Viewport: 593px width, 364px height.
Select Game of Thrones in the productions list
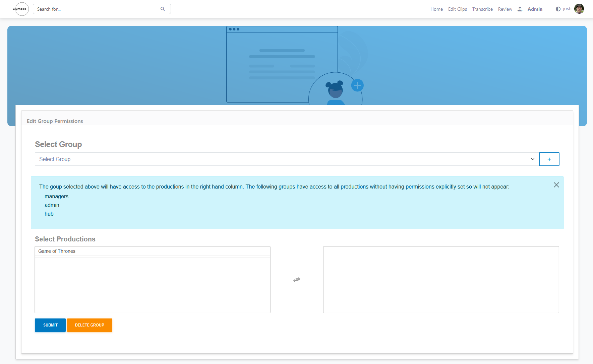pos(57,251)
